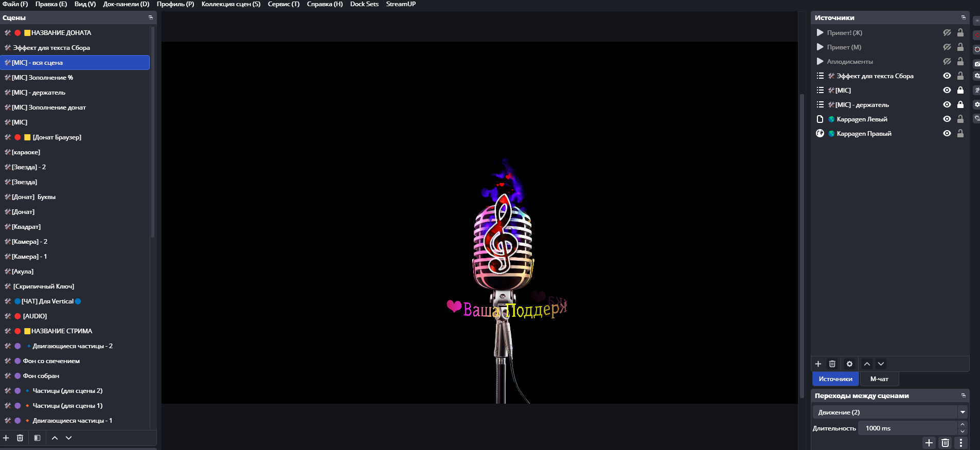Hide the Kappagen Левый source

(947, 119)
